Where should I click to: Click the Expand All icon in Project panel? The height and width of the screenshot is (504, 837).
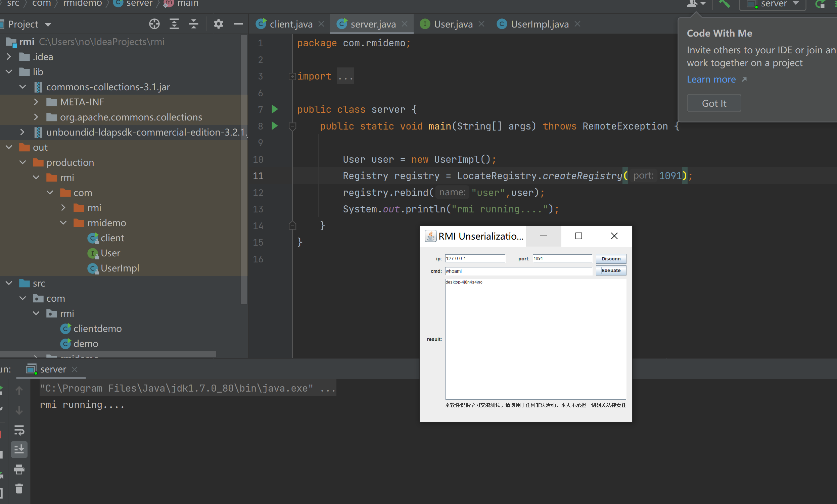pyautogui.click(x=174, y=24)
